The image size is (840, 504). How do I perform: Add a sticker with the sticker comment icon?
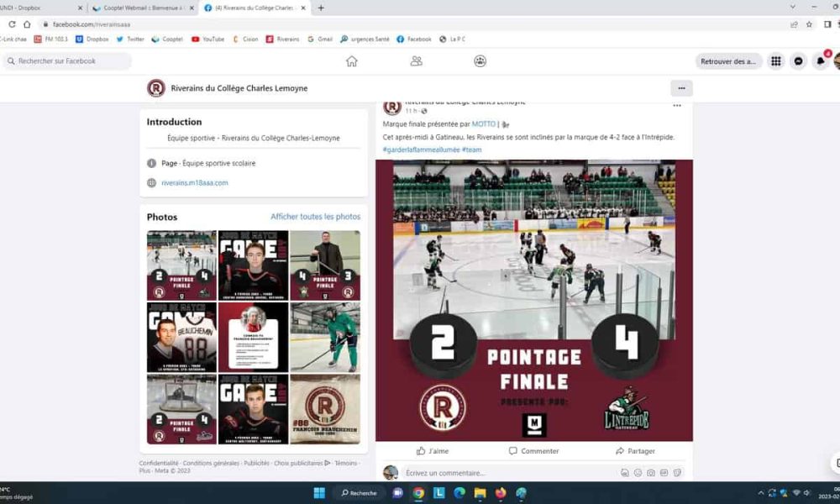pos(676,473)
